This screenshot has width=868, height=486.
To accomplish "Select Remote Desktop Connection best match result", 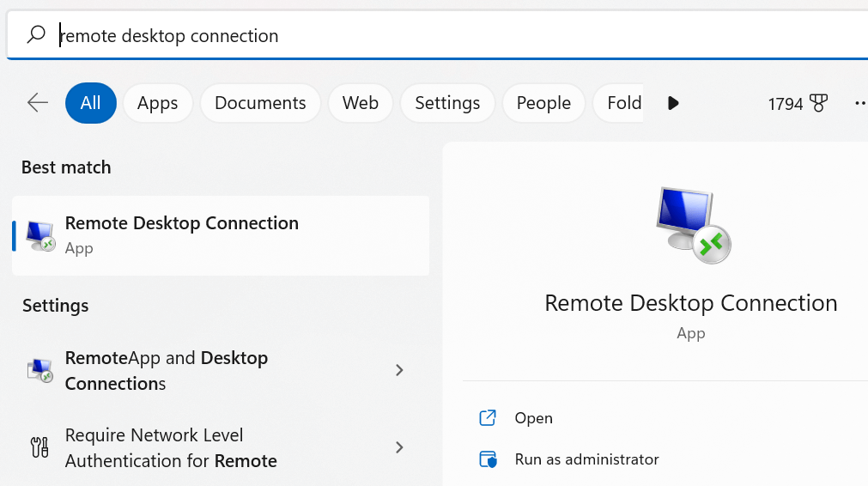I will point(220,235).
